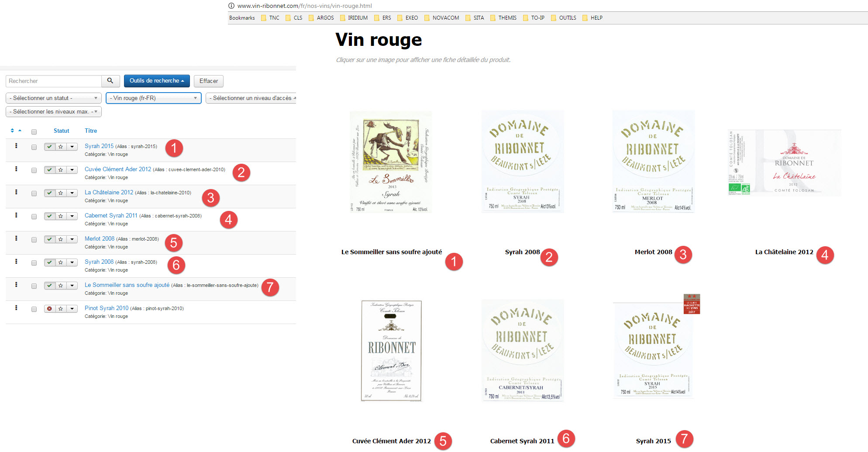Check the Cabernet Syrah 2011 checkbox
The image size is (868, 452).
point(34,217)
